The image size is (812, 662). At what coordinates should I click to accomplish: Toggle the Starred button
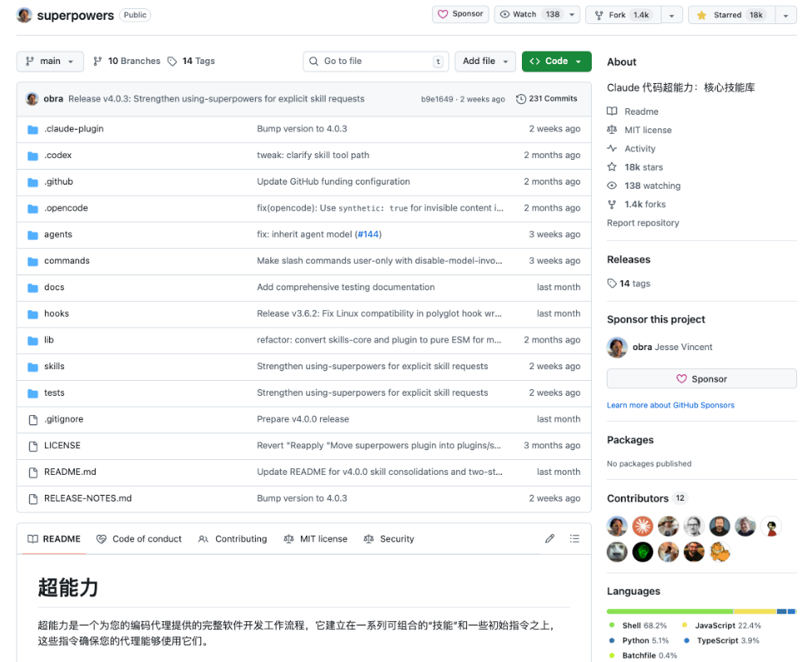point(731,15)
